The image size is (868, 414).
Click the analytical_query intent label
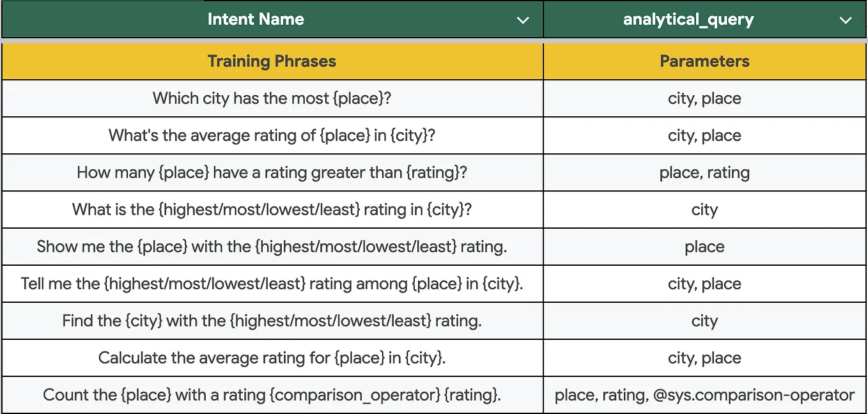(688, 19)
